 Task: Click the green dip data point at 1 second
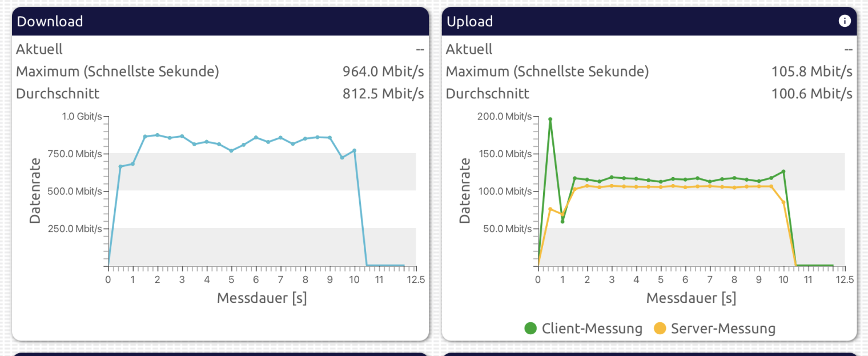562,221
